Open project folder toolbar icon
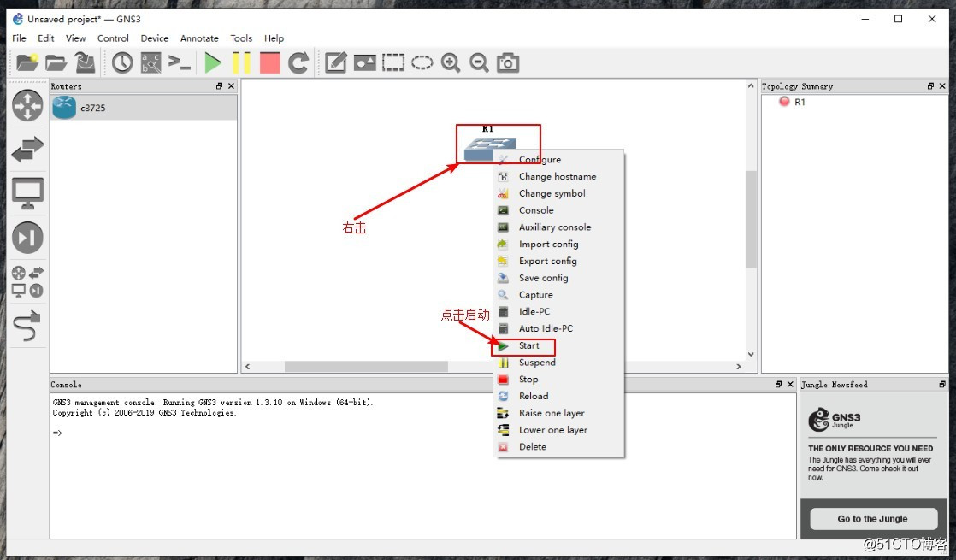This screenshot has width=956, height=560. coord(56,62)
